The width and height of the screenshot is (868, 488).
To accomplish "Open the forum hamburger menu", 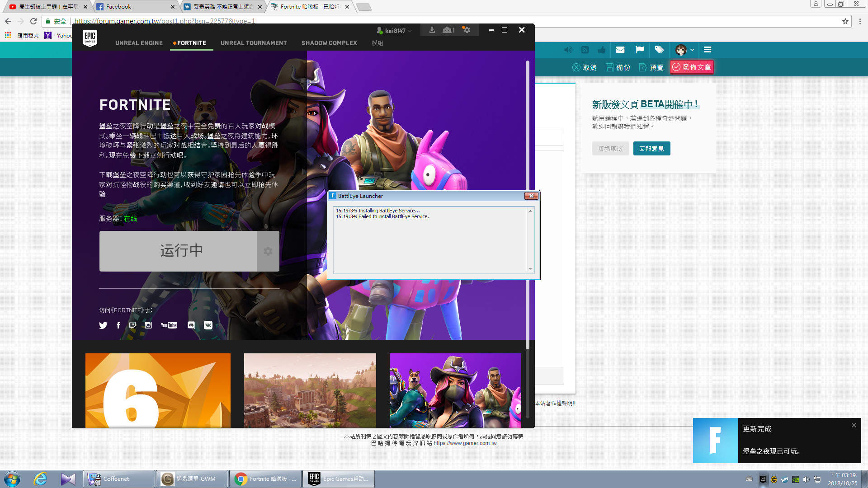I will tap(708, 50).
